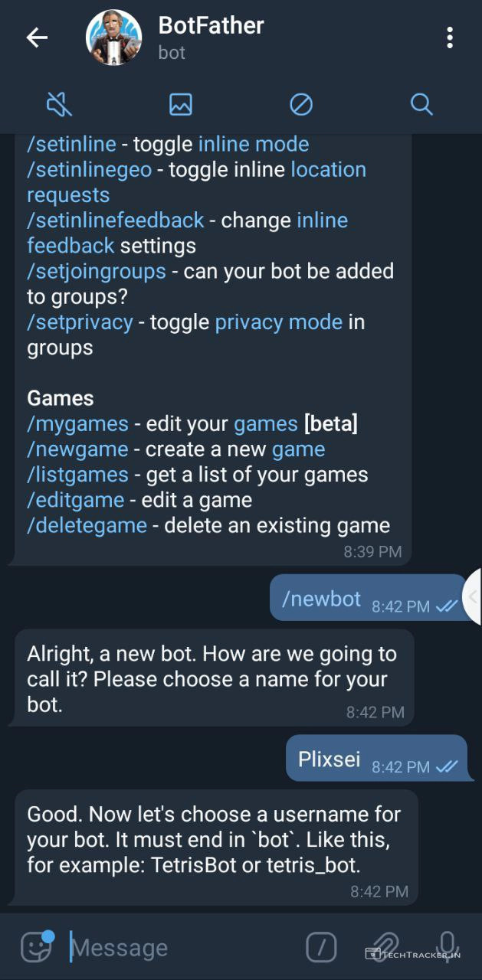Screen dimensions: 482x980
Task: Toggle mute notifications speaker icon
Action: pyautogui.click(x=60, y=104)
